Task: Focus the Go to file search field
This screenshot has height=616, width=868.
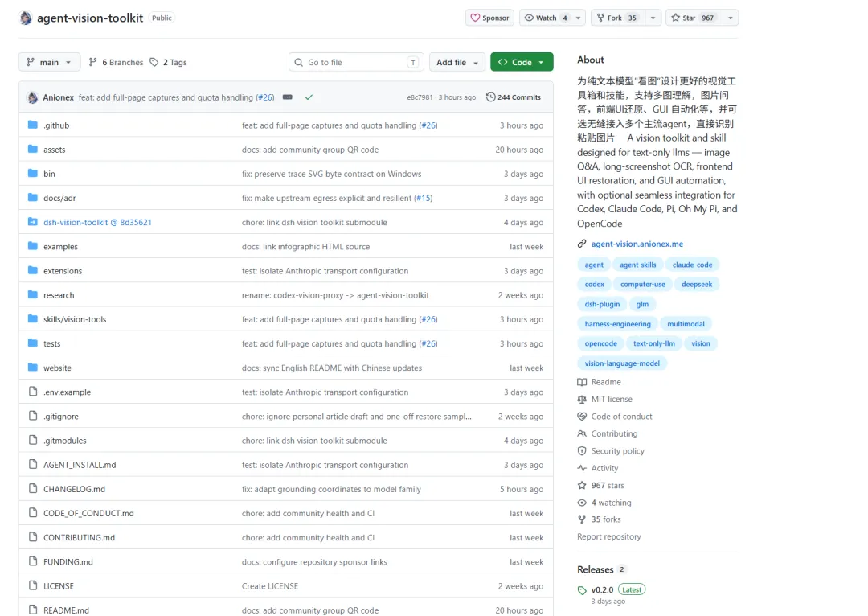Action: [357, 62]
